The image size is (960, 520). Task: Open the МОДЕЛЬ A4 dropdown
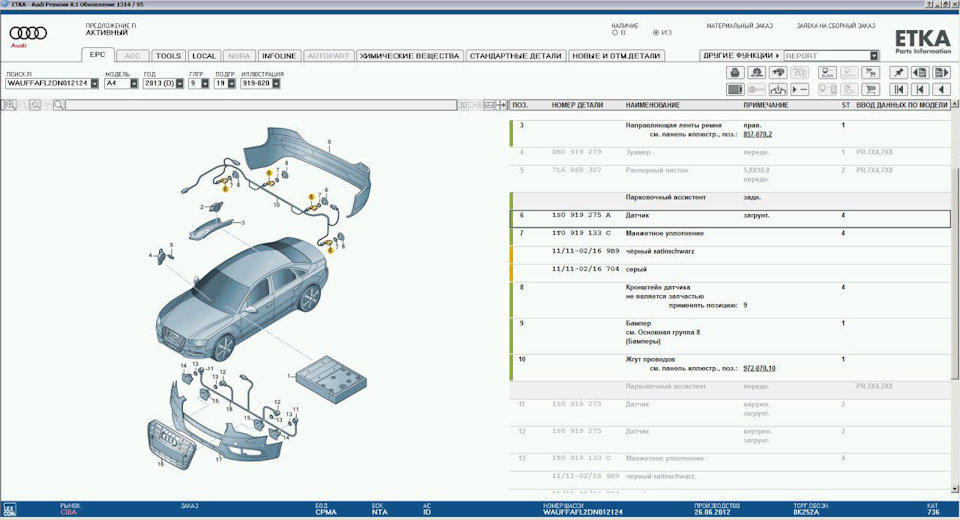(134, 83)
